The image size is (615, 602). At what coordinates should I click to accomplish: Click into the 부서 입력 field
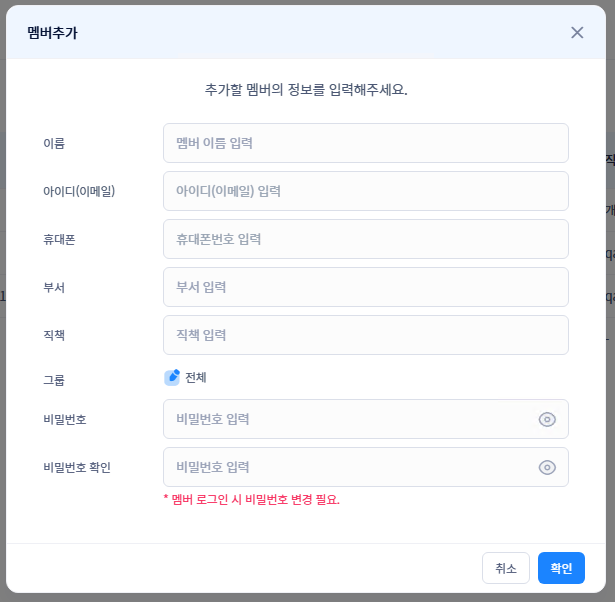[365, 287]
